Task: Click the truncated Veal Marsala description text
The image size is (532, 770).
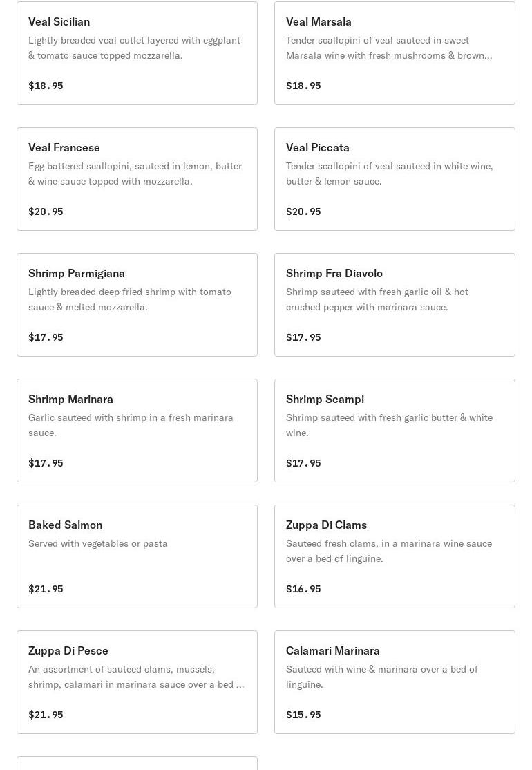Action: pyautogui.click(x=389, y=48)
